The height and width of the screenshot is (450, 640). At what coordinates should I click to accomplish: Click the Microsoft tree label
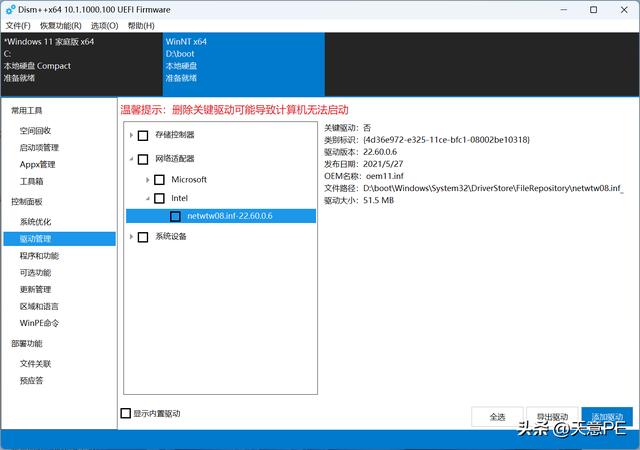(189, 179)
